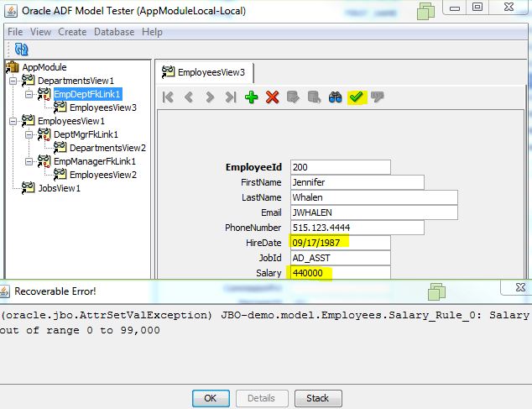This screenshot has height=409, width=532.
Task: Click the HireDate field
Action: tap(341, 243)
